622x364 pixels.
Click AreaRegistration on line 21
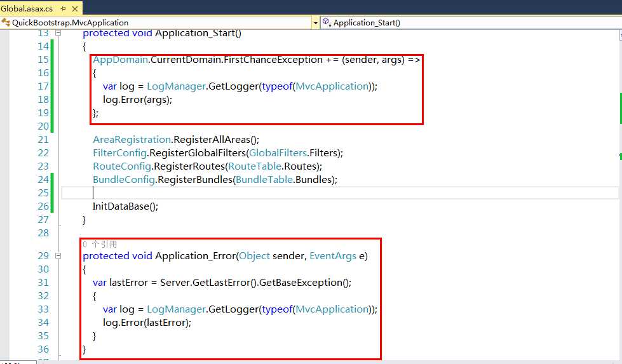click(x=132, y=140)
